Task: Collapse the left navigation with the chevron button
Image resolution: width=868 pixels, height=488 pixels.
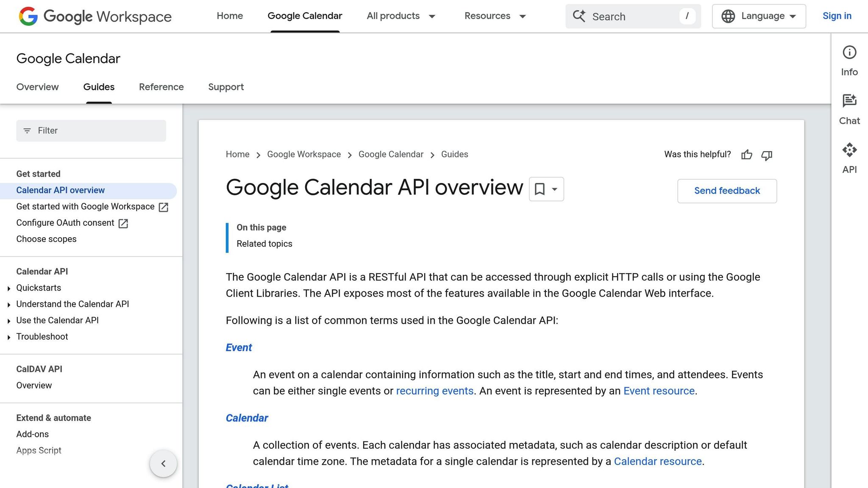Action: (x=163, y=463)
